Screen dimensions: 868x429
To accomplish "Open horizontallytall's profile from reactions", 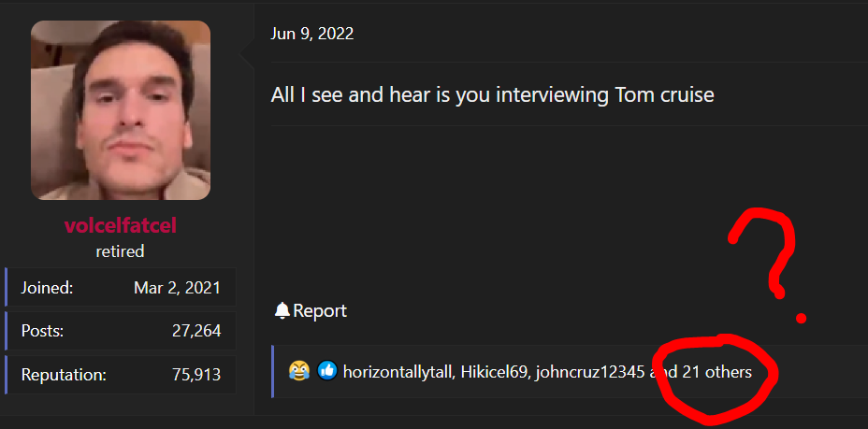I will [x=398, y=372].
